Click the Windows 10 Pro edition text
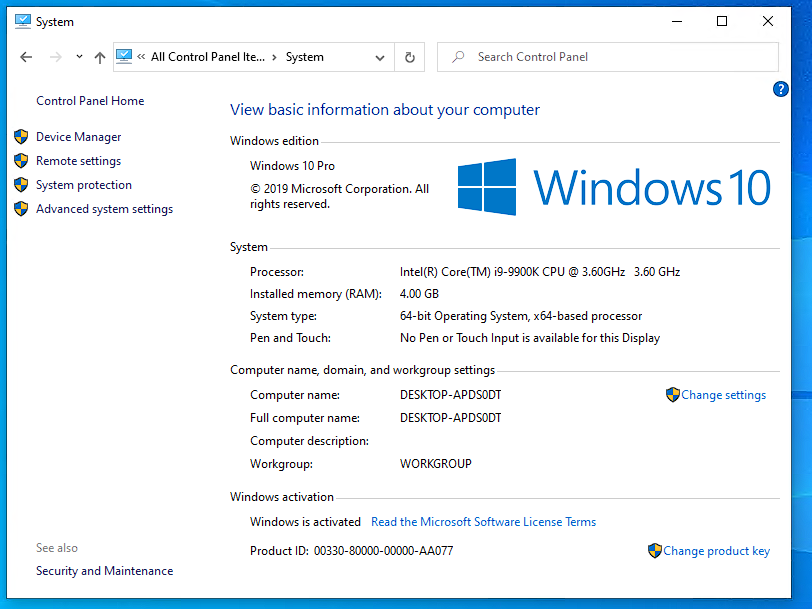 pos(292,166)
